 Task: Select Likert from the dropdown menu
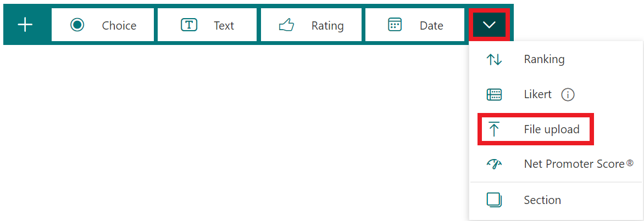[x=556, y=95]
